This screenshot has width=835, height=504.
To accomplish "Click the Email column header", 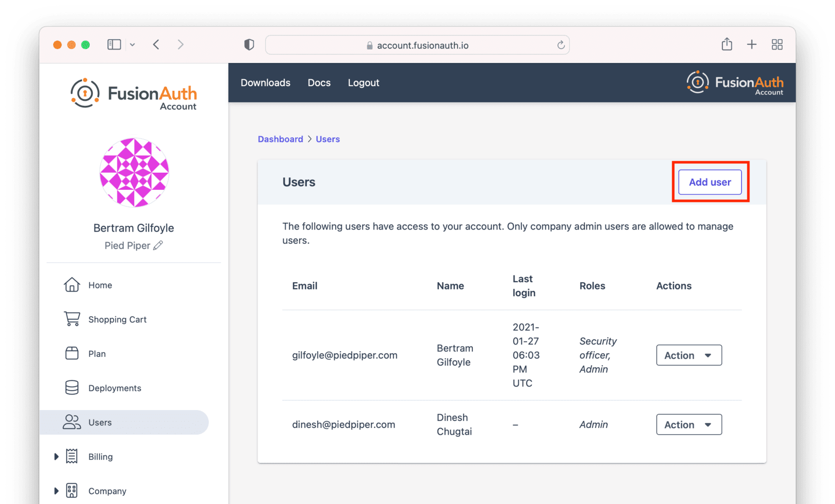I will click(x=305, y=286).
